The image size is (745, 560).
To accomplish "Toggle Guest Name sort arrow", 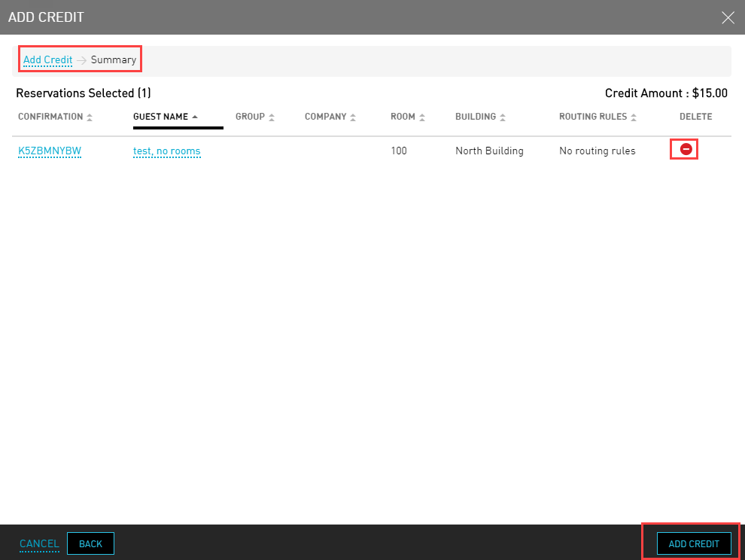I will [195, 117].
